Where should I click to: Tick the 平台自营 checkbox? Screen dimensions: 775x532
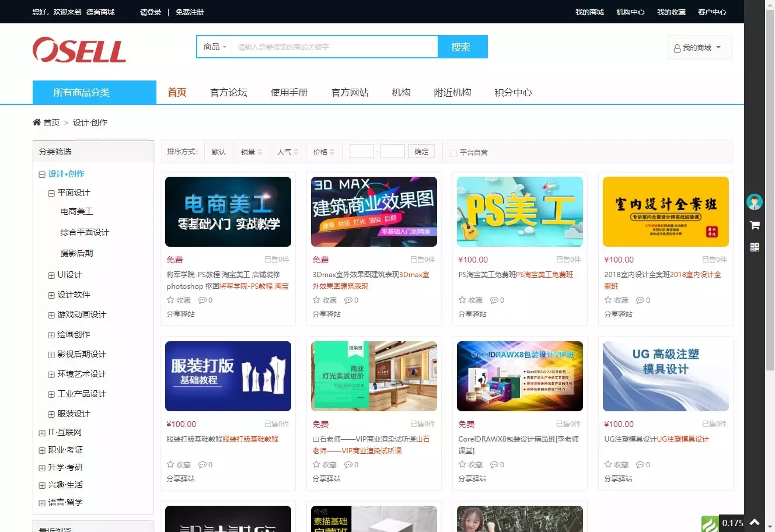point(453,153)
